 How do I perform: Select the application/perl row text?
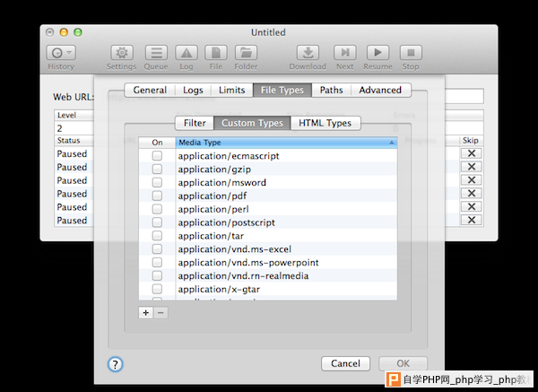click(213, 209)
